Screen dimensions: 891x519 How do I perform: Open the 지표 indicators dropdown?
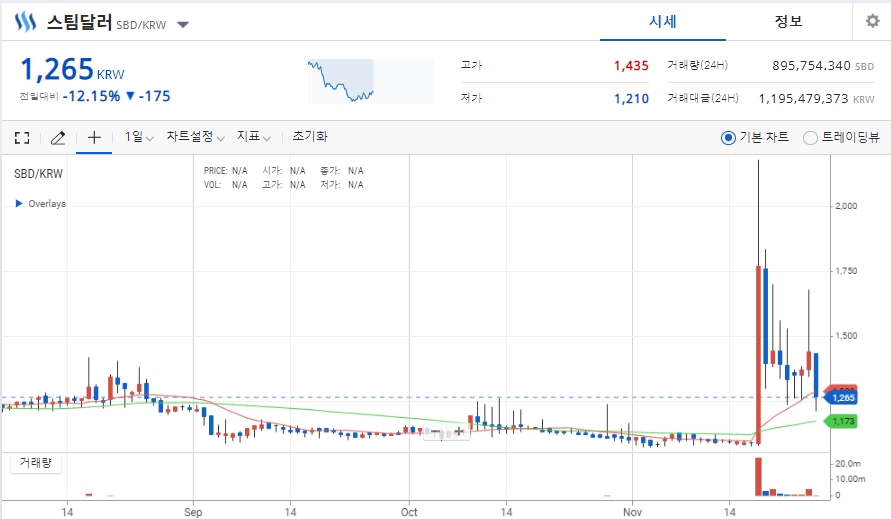(254, 137)
